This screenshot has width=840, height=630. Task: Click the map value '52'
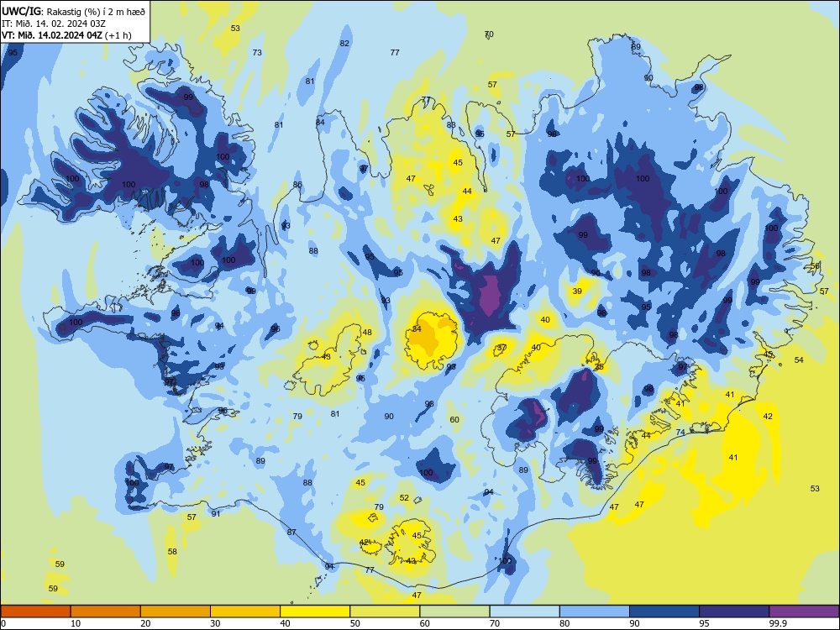(405, 497)
